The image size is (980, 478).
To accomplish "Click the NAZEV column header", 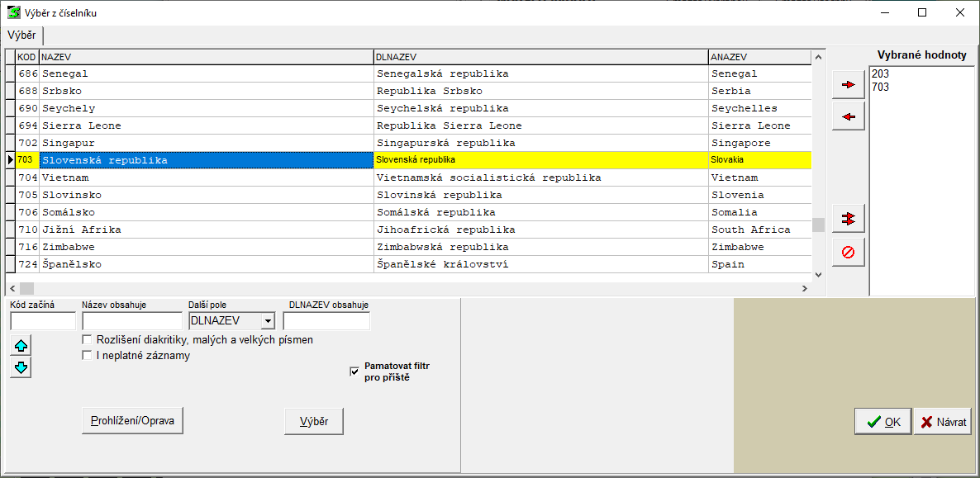I will tap(207, 57).
